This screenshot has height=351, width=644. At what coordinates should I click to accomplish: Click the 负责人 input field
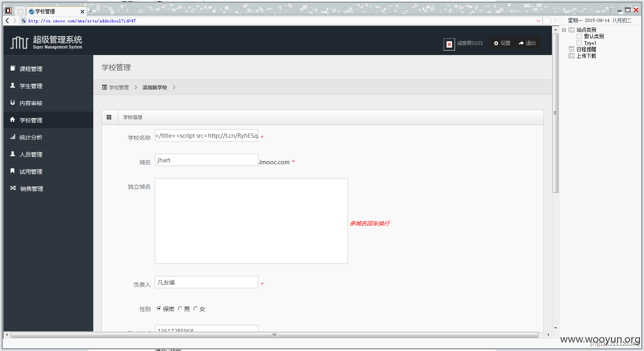(207, 282)
